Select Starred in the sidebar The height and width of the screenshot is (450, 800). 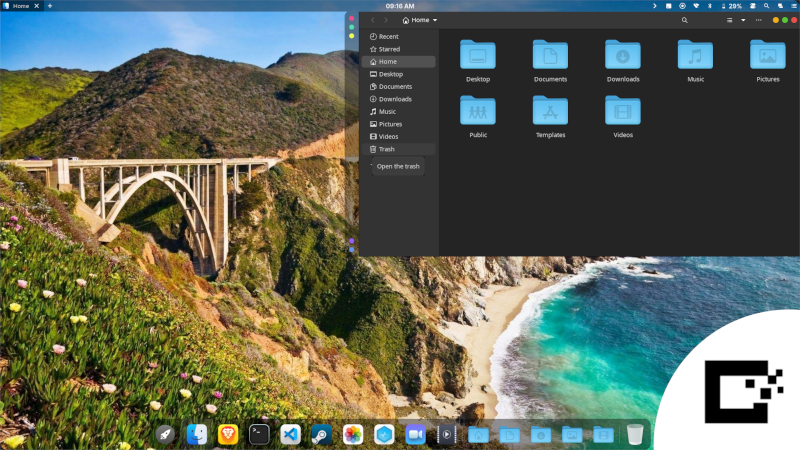coord(388,49)
